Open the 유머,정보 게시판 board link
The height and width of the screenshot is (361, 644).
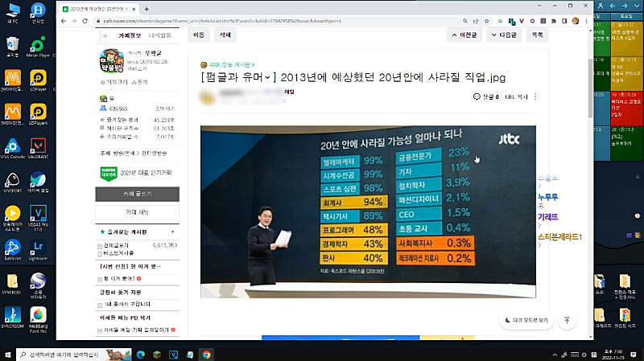tap(232, 65)
